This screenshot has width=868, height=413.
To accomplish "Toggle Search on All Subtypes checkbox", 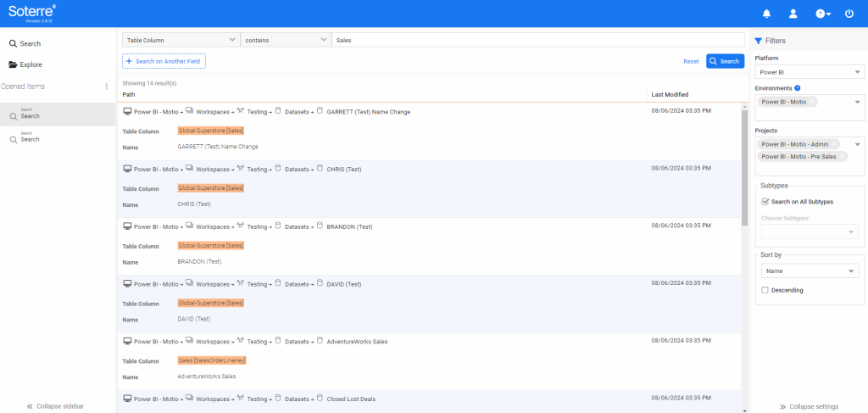I will click(x=765, y=202).
